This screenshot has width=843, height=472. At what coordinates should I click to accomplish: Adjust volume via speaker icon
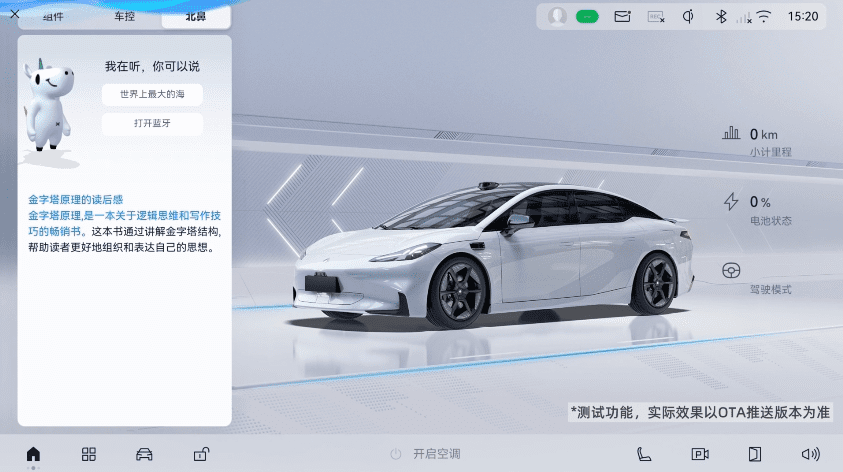[810, 454]
